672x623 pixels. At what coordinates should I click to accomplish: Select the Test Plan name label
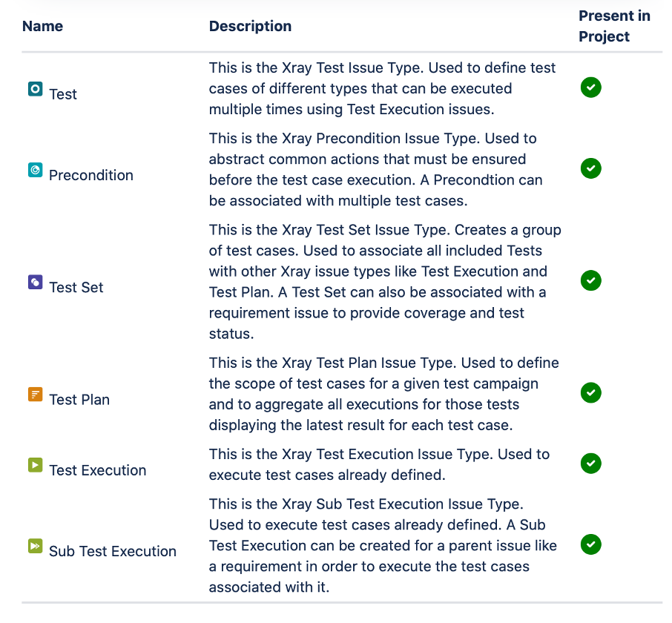pos(79,399)
